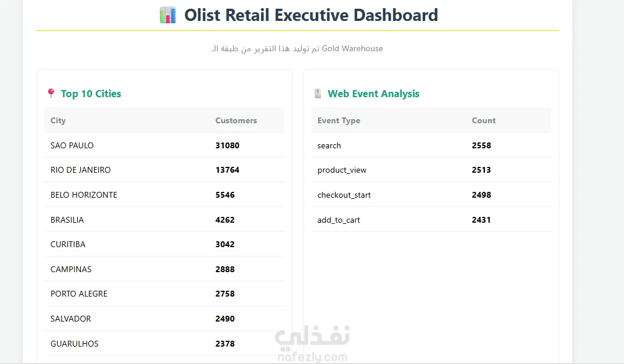Click the Top 10 Cities section title

91,94
